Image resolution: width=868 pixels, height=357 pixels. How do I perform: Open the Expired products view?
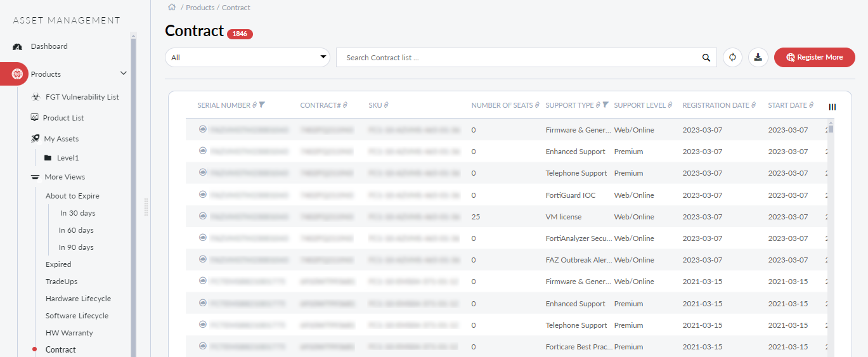(58, 264)
